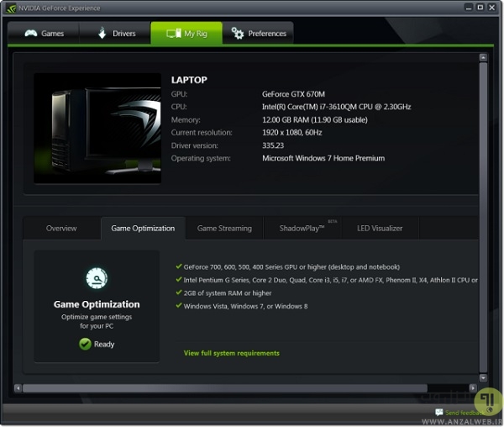This screenshot has width=504, height=427.
Task: Click the vertical scrollbar down arrow
Action: [x=483, y=377]
